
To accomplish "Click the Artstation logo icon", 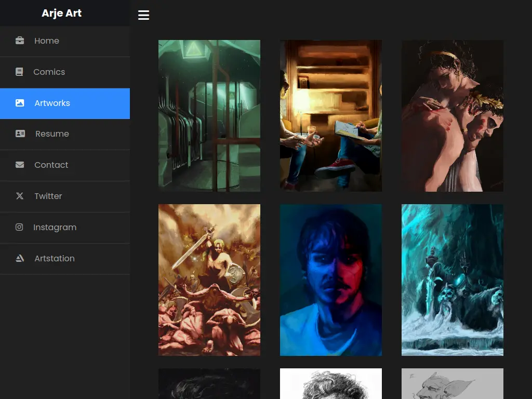I will 20,258.
